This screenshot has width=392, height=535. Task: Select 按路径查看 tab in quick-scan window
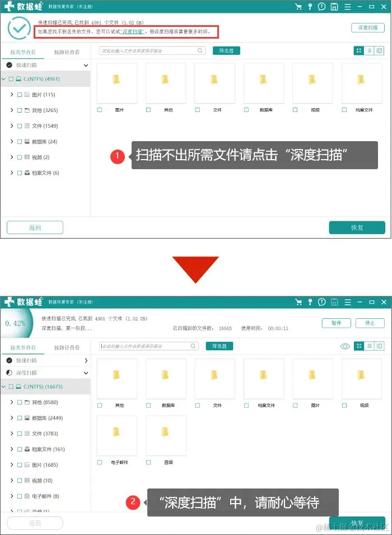click(x=67, y=52)
